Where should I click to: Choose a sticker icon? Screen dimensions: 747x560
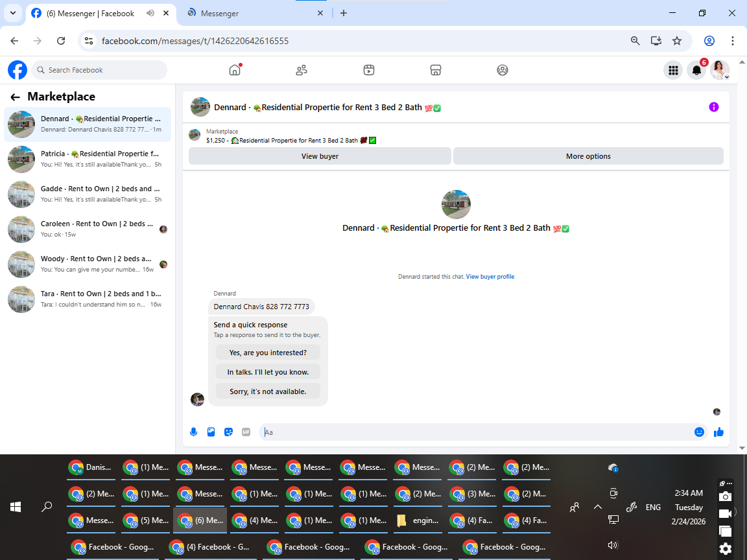point(229,432)
